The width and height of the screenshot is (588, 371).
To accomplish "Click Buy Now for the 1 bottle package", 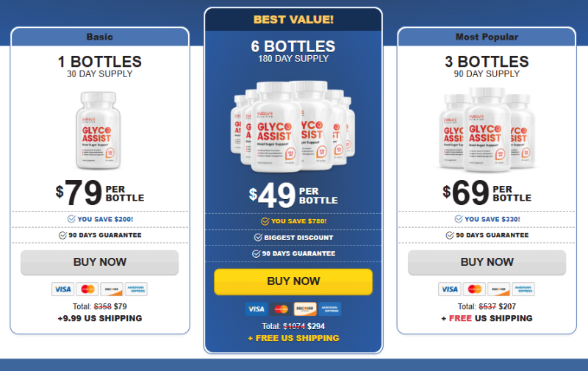I will (x=100, y=262).
